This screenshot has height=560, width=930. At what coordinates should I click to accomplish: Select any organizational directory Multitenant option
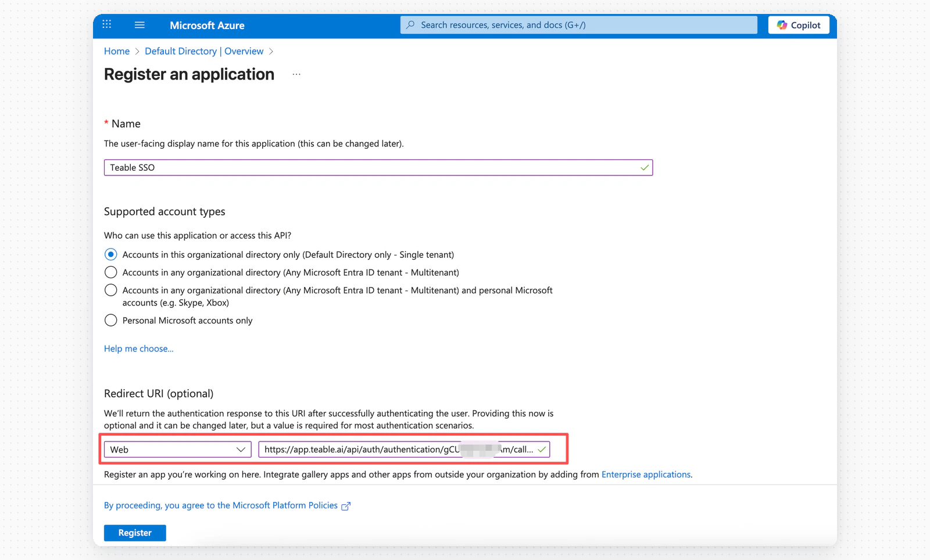[110, 272]
